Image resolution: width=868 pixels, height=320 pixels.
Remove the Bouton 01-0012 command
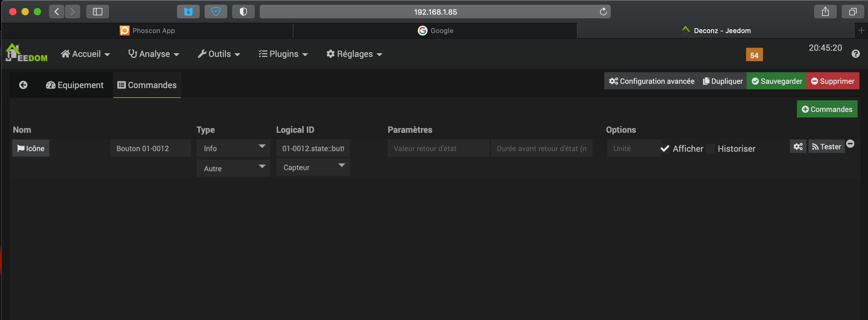(850, 144)
